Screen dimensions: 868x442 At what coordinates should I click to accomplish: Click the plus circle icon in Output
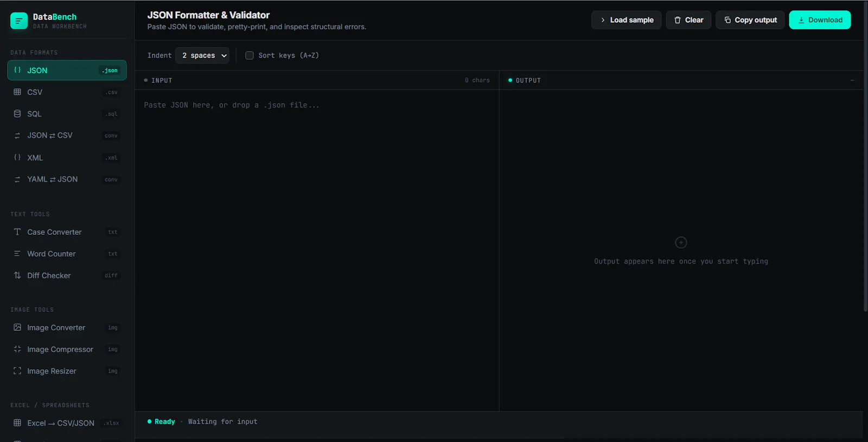click(x=681, y=242)
